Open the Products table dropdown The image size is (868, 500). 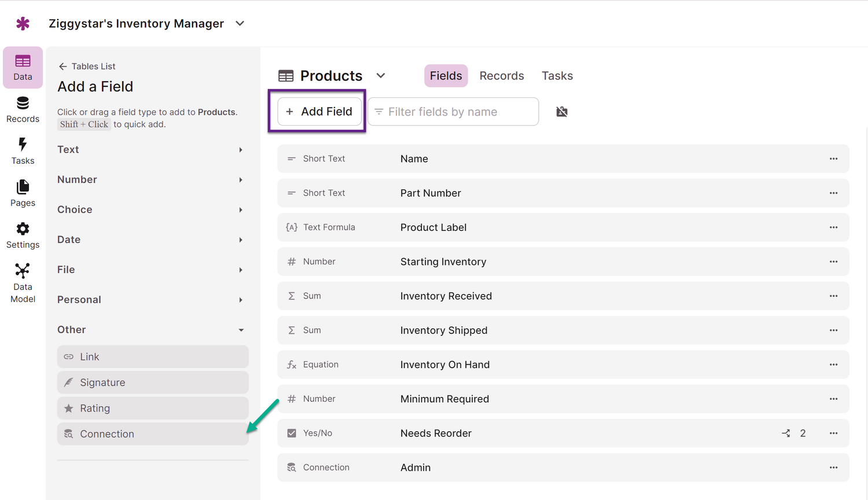(381, 76)
